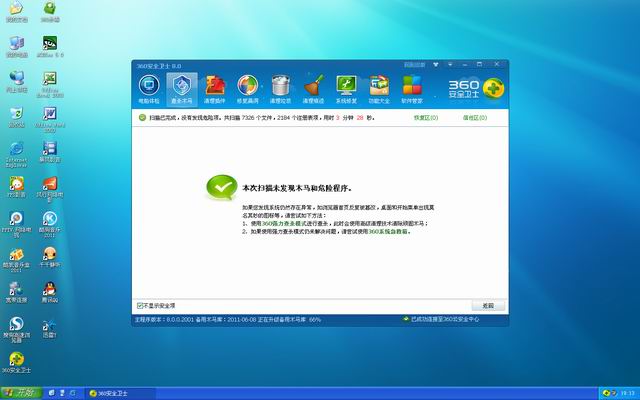Click the skin shirt icon in title bar
The width and height of the screenshot is (640, 400).
436,64
